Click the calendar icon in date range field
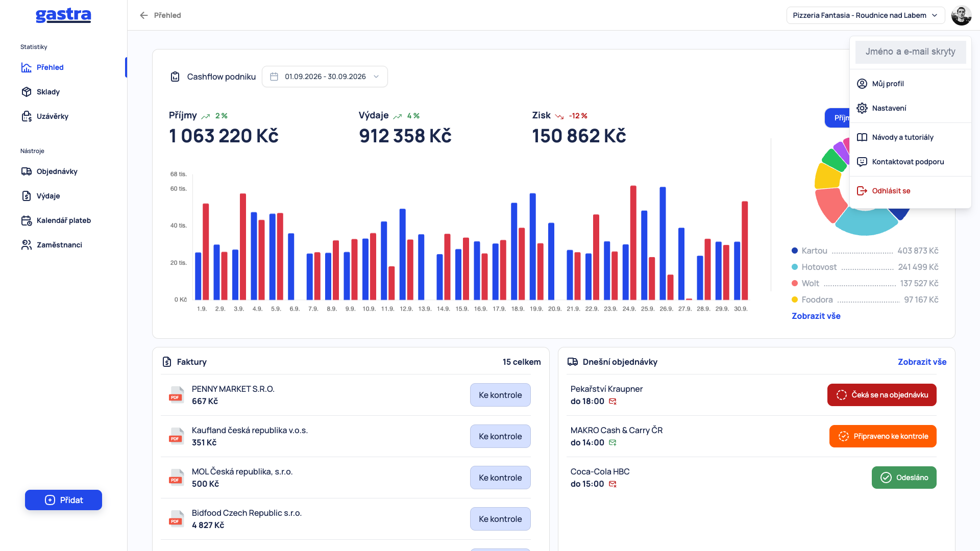 tap(274, 77)
